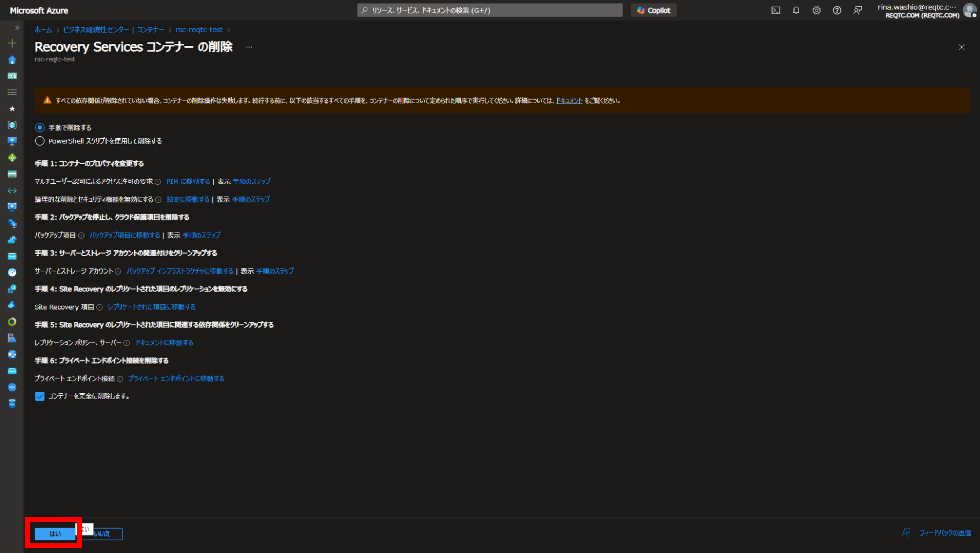Open Resource groups cube icon in sidebar
Screen dimensions: 980x553
pyautogui.click(x=12, y=125)
